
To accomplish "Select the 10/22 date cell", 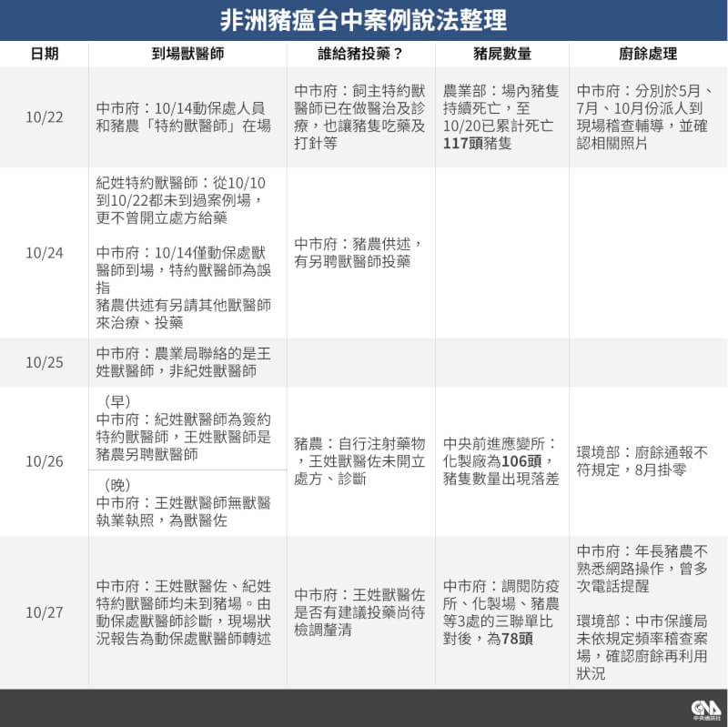I will [x=44, y=117].
